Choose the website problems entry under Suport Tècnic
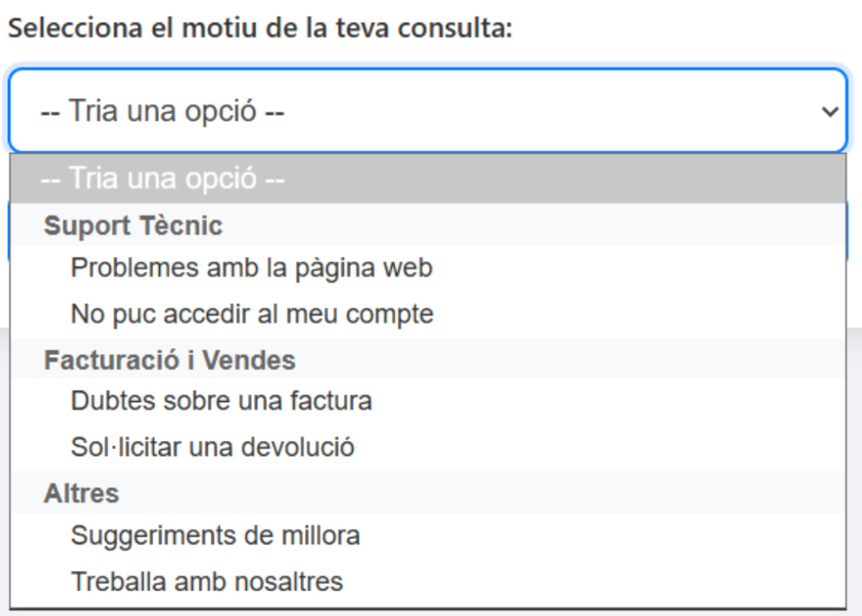Viewport: 862px width, 616px height. pyautogui.click(x=251, y=267)
